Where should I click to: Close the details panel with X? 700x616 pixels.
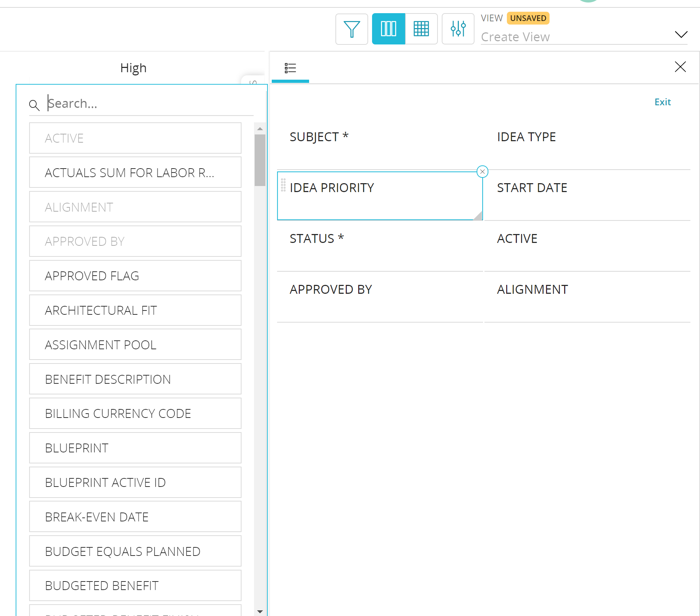coord(680,67)
